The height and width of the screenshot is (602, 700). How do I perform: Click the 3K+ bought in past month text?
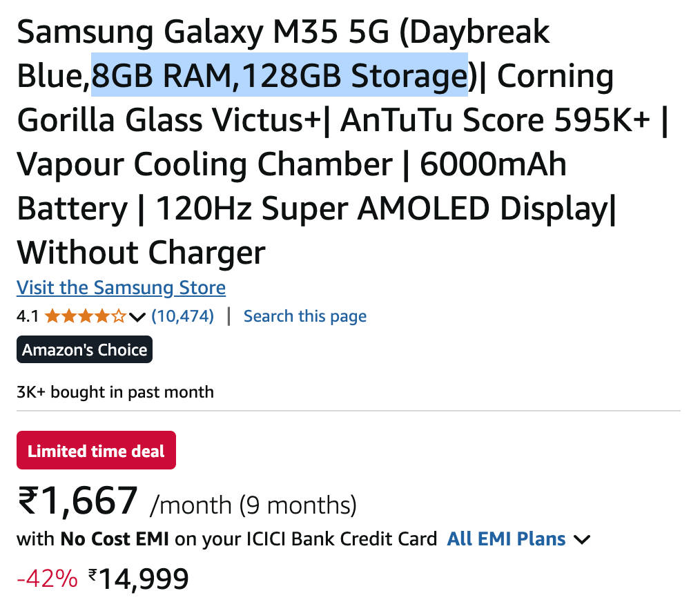(x=115, y=392)
